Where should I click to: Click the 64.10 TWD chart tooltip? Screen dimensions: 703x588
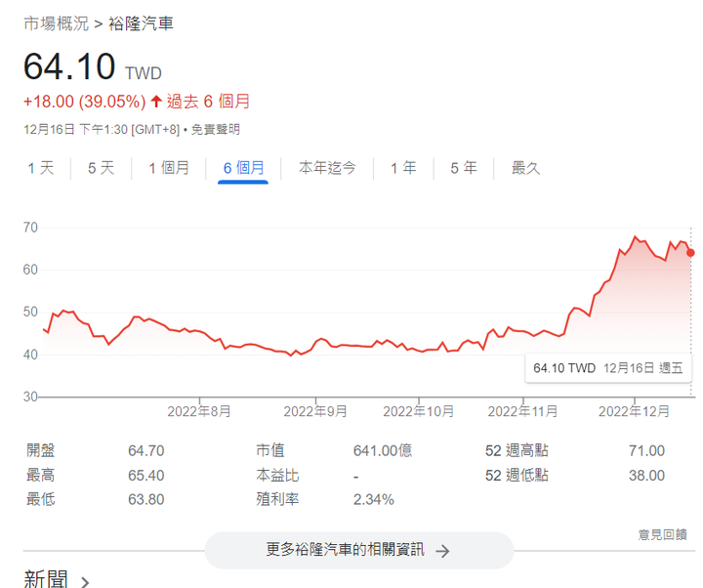click(607, 368)
